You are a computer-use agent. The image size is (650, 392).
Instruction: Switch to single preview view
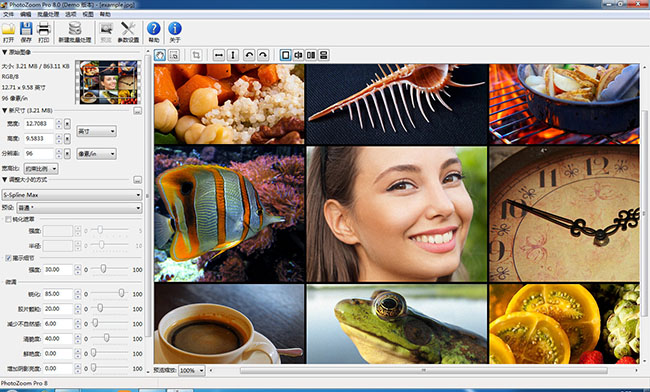pyautogui.click(x=285, y=55)
